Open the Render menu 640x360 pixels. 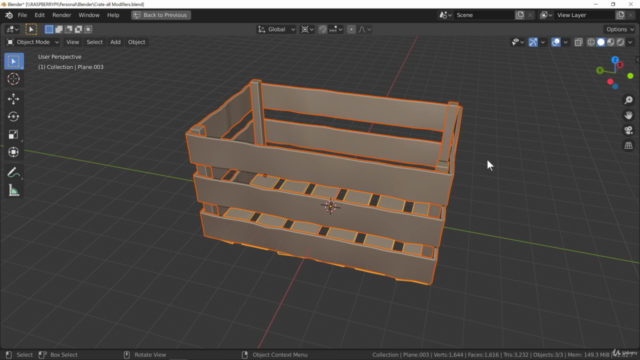62,15
